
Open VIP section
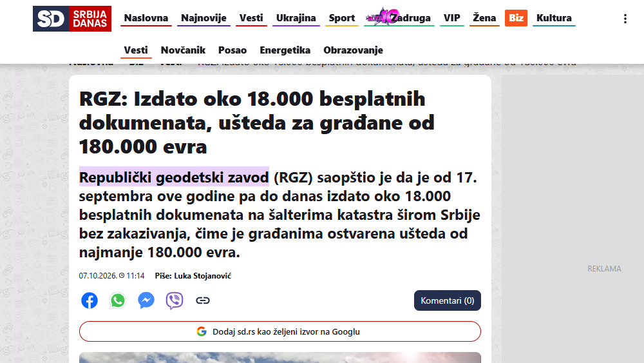coord(452,18)
